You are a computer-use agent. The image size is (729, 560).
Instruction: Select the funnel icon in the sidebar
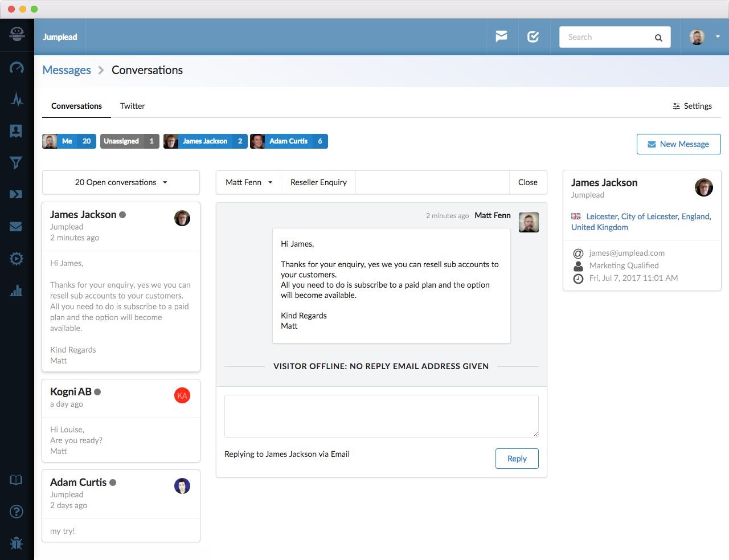tap(17, 162)
